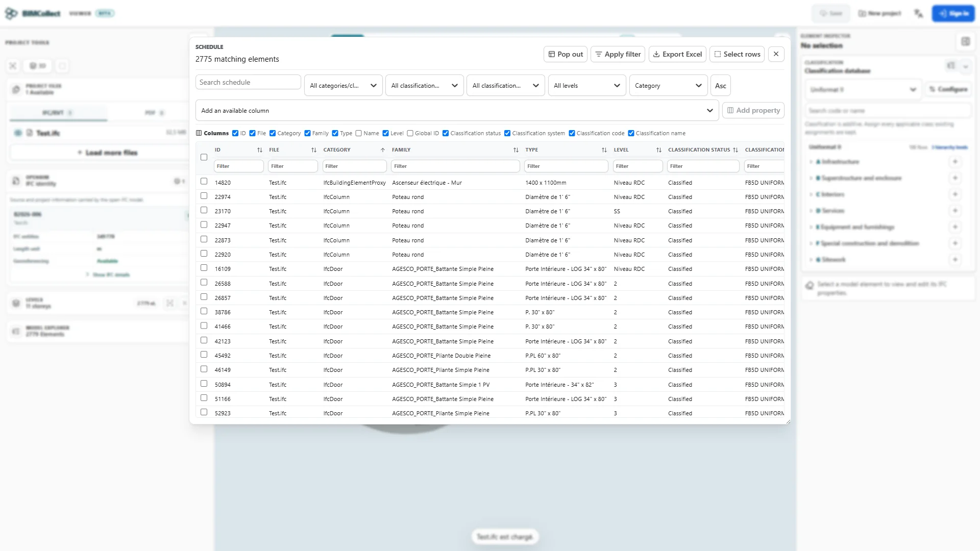Export schedule to Excel

(677, 54)
